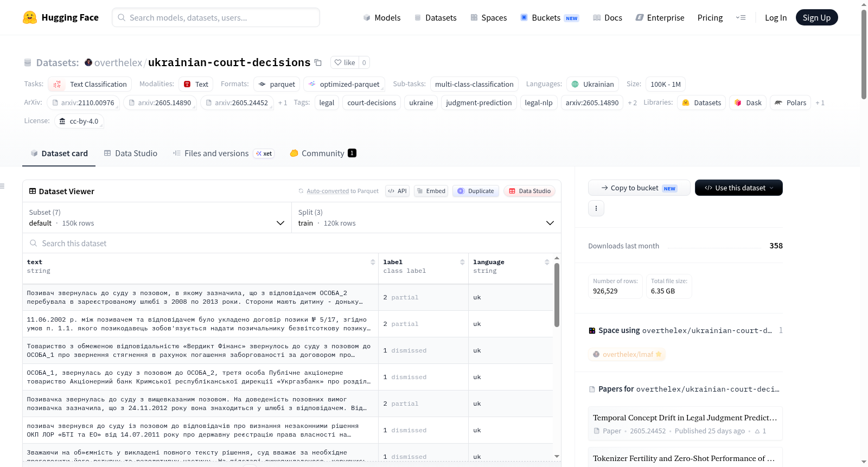Screen dimensions: 868x467
Task: Switch to the Dataset card tab
Action: click(59, 153)
